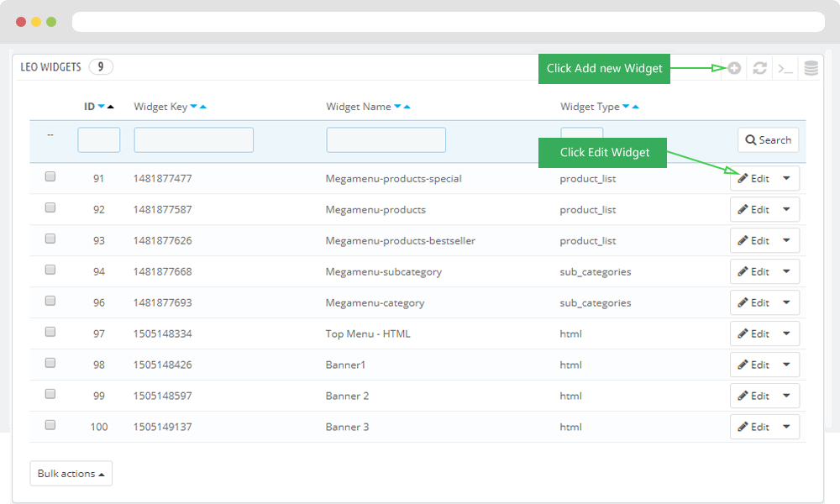Click the database export icon
Screen dimensions: 840x504
point(811,68)
